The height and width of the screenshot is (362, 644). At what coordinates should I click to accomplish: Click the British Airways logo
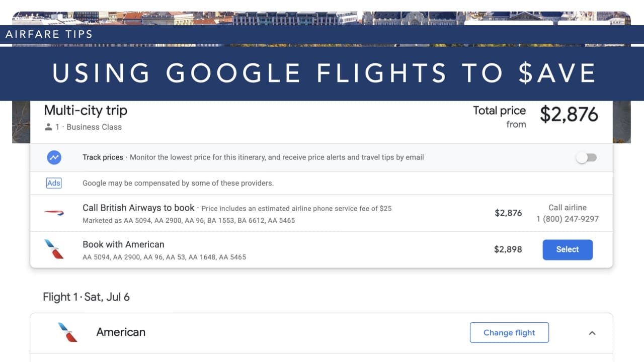[x=54, y=213]
